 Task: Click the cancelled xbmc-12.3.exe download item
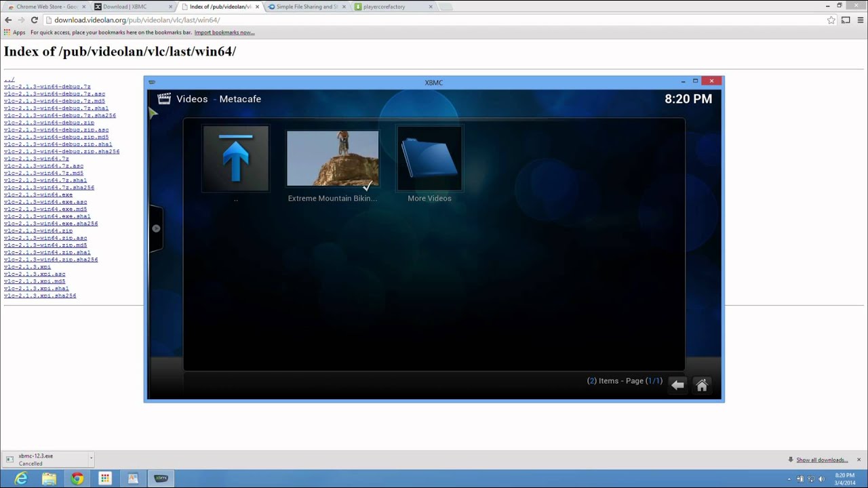click(x=45, y=460)
